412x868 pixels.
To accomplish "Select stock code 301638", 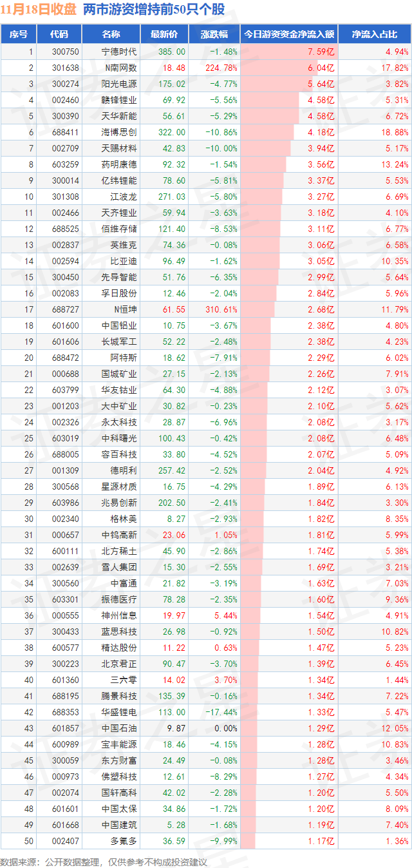I will [66, 68].
